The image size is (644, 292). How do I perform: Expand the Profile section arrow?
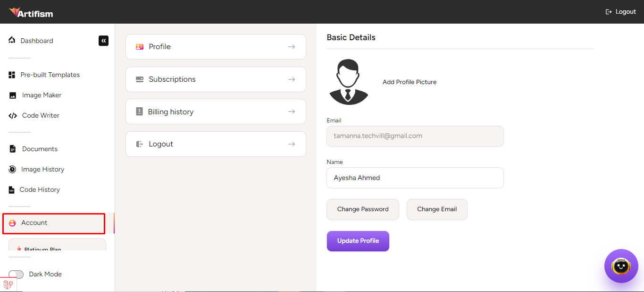coord(292,47)
